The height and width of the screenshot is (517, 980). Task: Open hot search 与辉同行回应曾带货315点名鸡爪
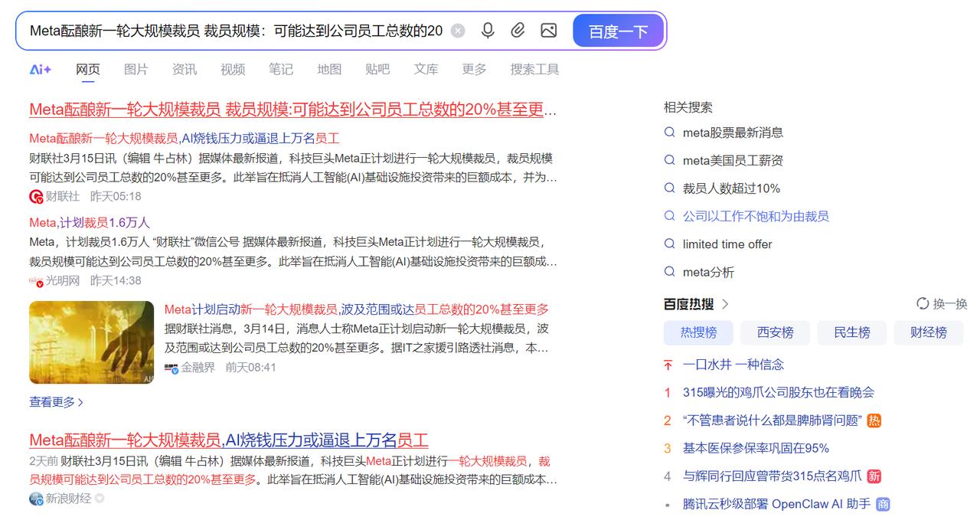tap(773, 476)
